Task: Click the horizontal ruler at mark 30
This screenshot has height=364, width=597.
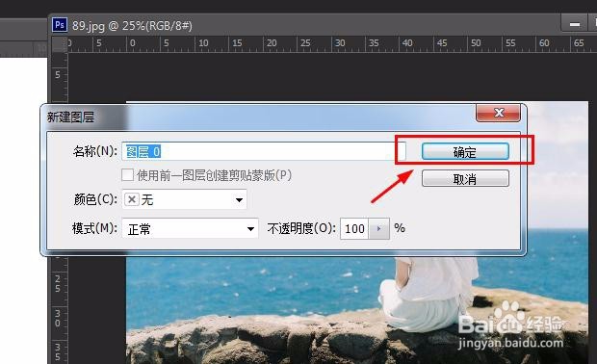Action: pyautogui.click(x=340, y=43)
